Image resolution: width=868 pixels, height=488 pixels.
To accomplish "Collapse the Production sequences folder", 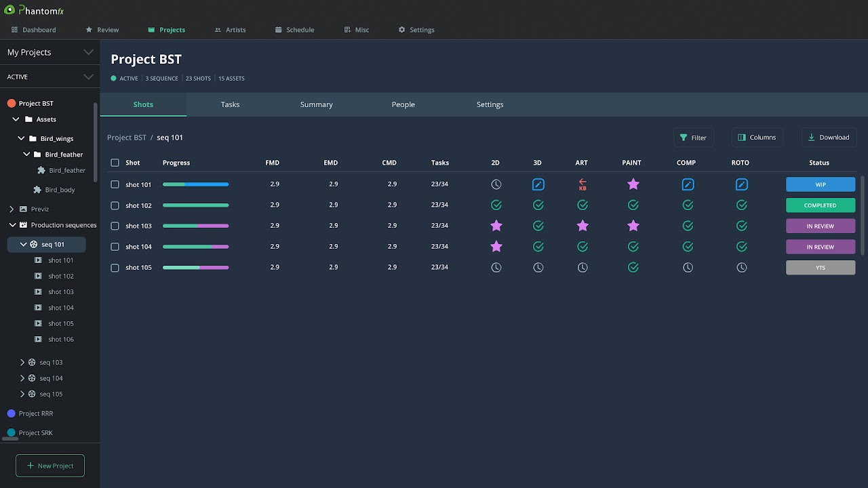I will coord(13,225).
